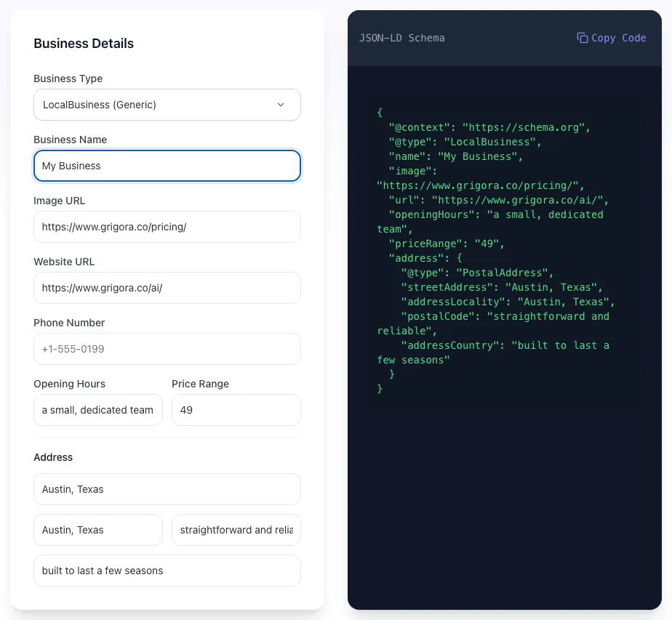This screenshot has height=620, width=672.
Task: Click the "openingHours" code line
Action: point(496,215)
